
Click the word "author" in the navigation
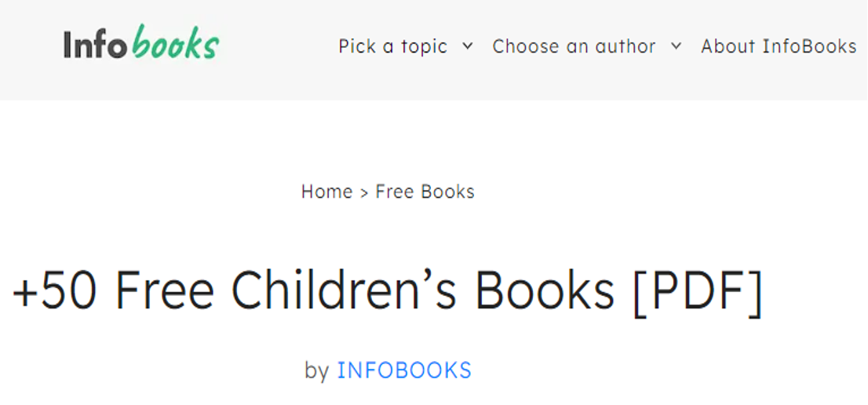[626, 46]
